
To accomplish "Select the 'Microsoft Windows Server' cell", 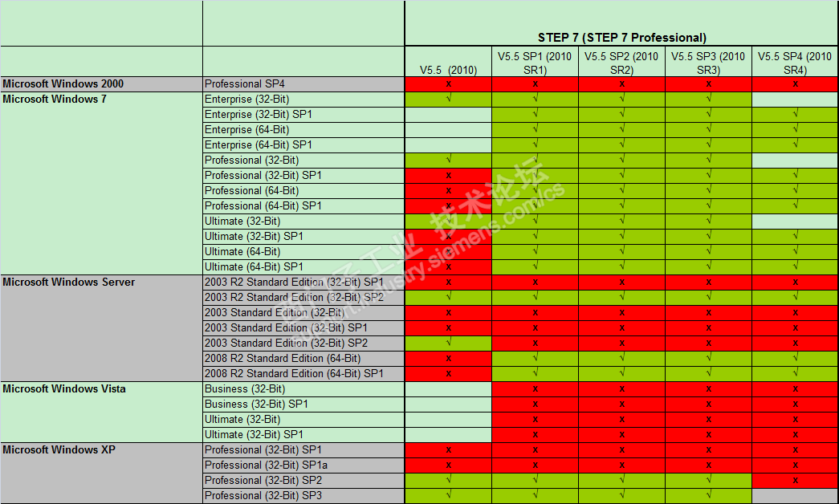I will click(102, 328).
